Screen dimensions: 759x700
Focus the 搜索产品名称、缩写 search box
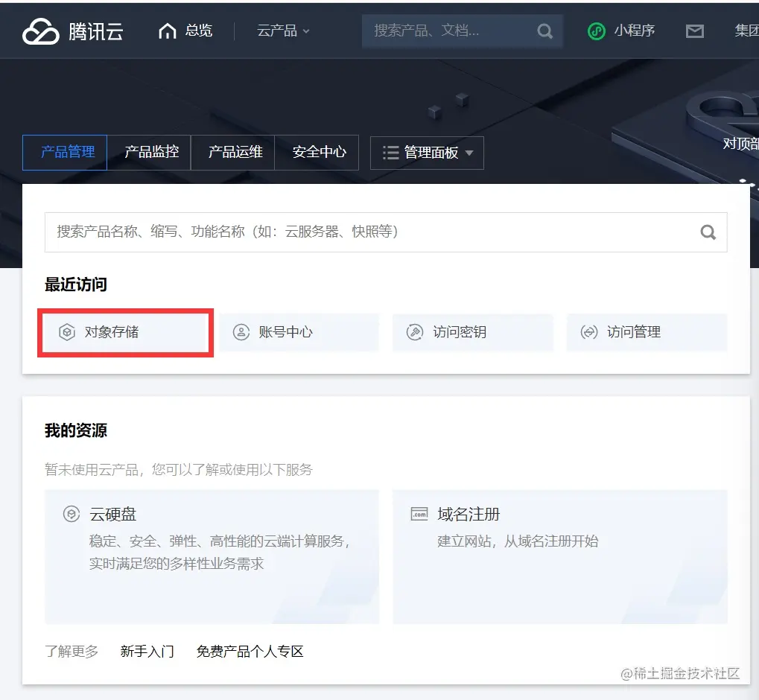[386, 232]
